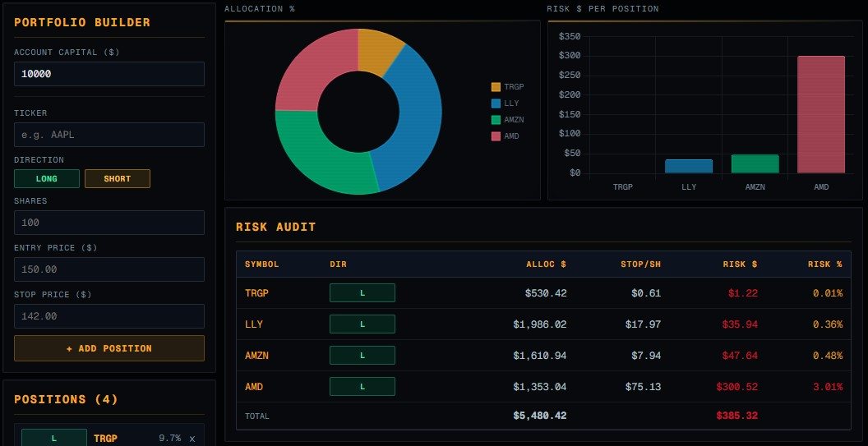Click the AMD symbol in the Risk Audit table
The height and width of the screenshot is (446, 868).
(254, 387)
